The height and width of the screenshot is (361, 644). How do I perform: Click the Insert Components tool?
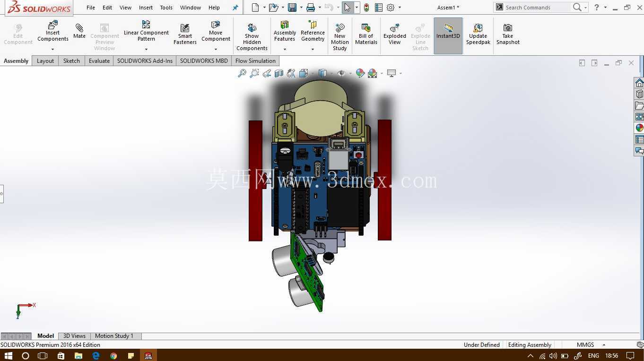pos(53,31)
